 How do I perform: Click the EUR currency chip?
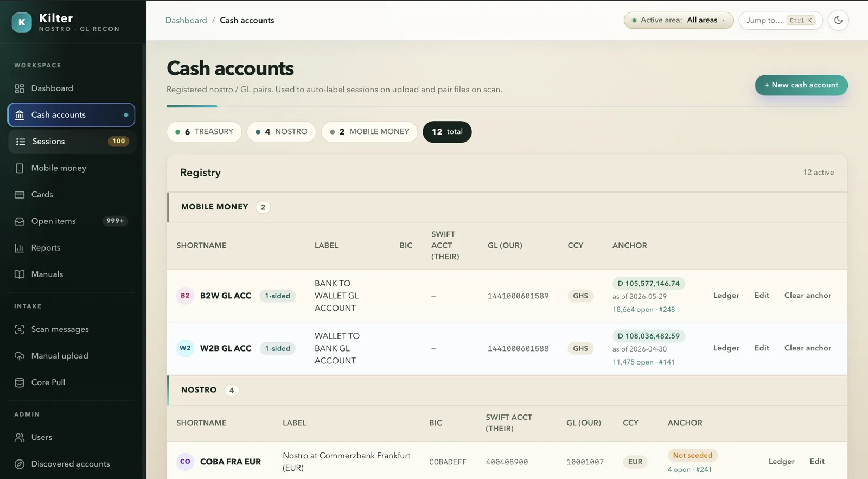[x=635, y=462]
